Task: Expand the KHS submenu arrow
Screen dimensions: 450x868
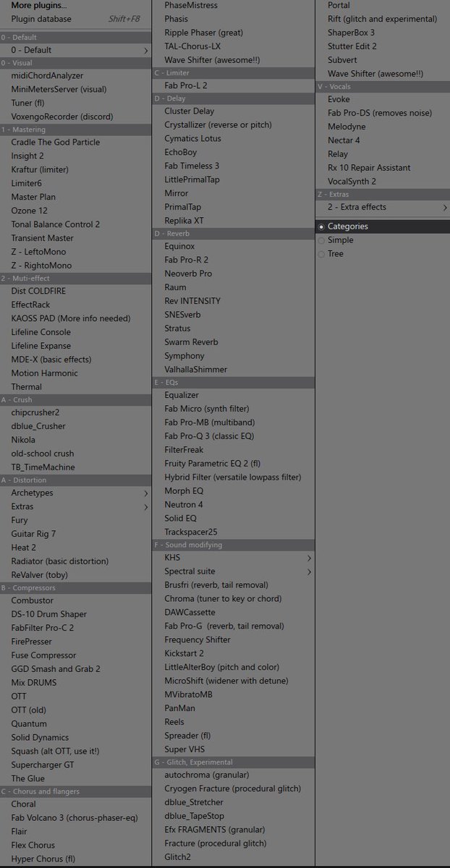Action: (x=310, y=558)
